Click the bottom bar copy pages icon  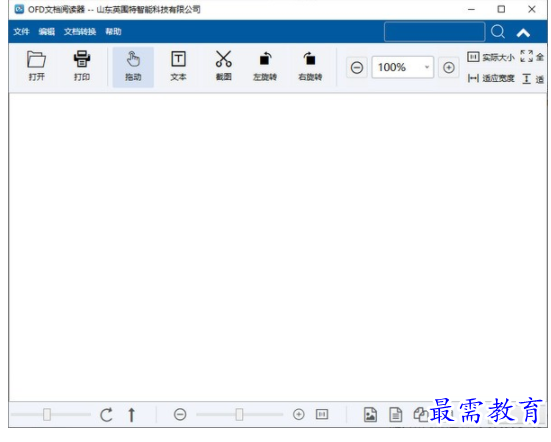click(x=421, y=415)
